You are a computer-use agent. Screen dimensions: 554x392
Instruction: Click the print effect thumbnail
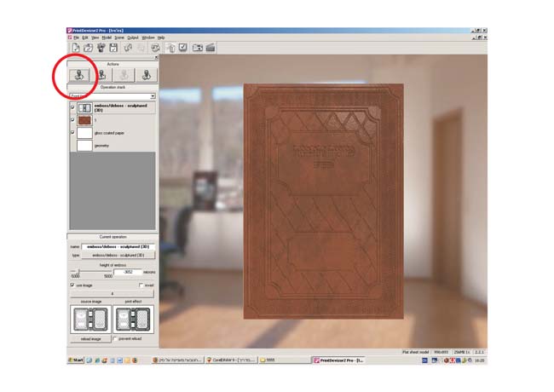click(133, 320)
